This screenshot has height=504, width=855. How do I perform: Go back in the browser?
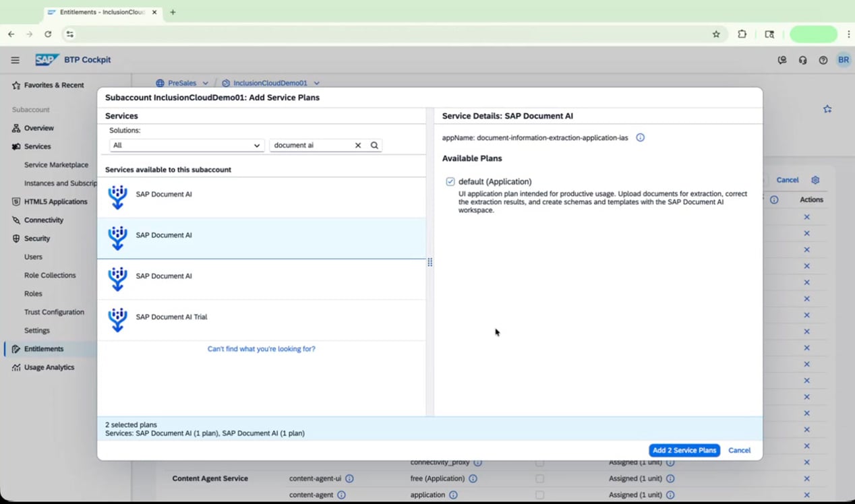[x=11, y=34]
